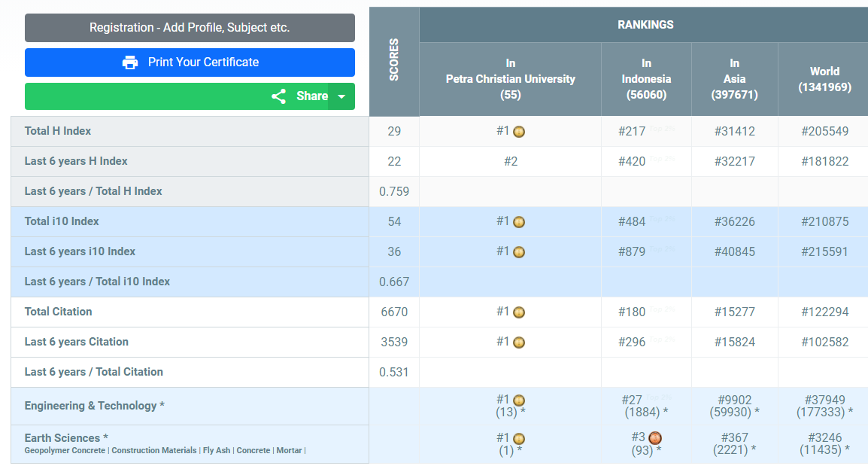Screen dimensions: 868x469
Task: Click the World (1341969) column header
Action: click(x=824, y=79)
